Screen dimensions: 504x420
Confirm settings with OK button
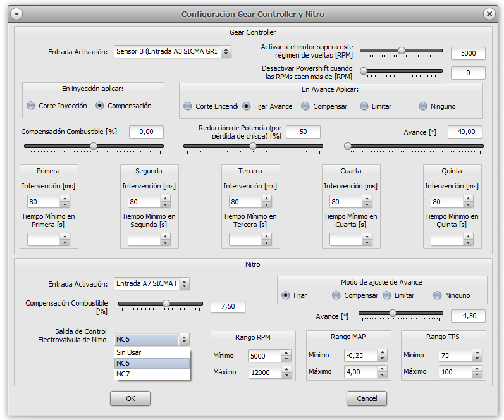[130, 398]
